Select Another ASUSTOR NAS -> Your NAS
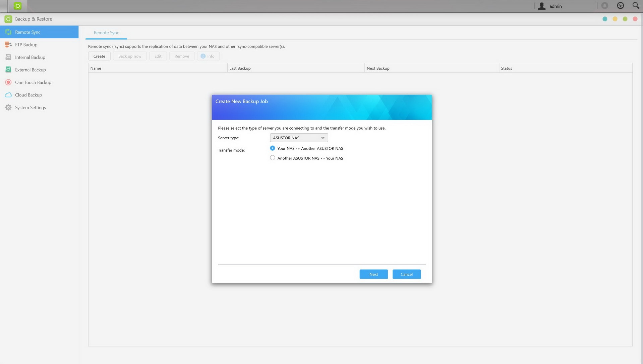Screen dimensions: 643x364 point(273,158)
